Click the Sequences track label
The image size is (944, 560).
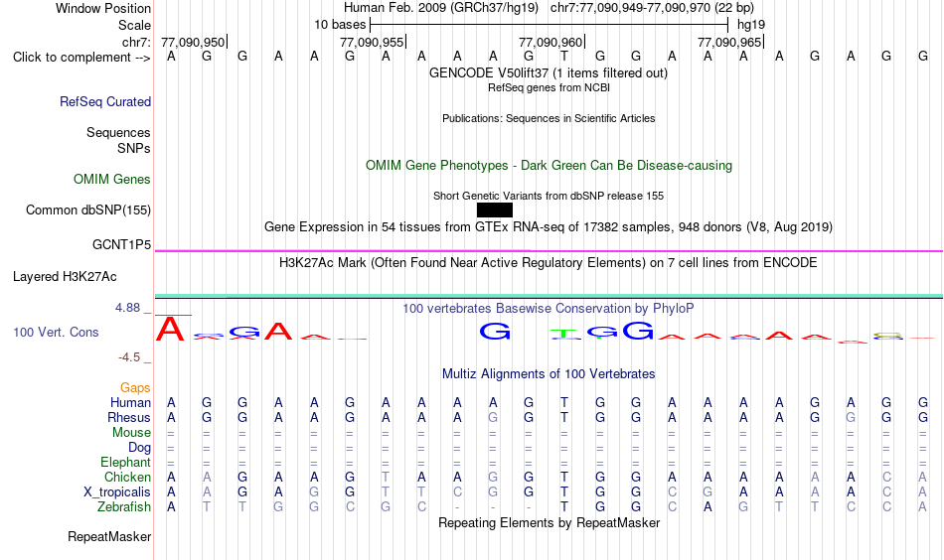[x=118, y=132]
